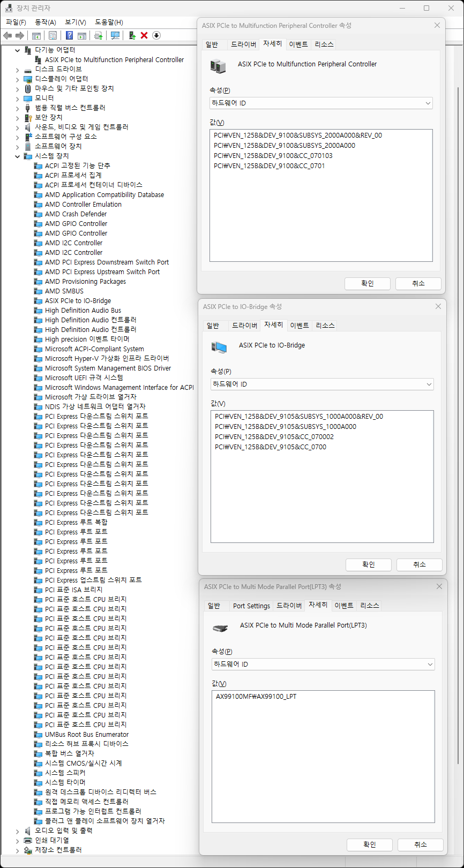Image resolution: width=464 pixels, height=868 pixels.
Task: Expand the 디스크 드라이브 node
Action: point(17,69)
